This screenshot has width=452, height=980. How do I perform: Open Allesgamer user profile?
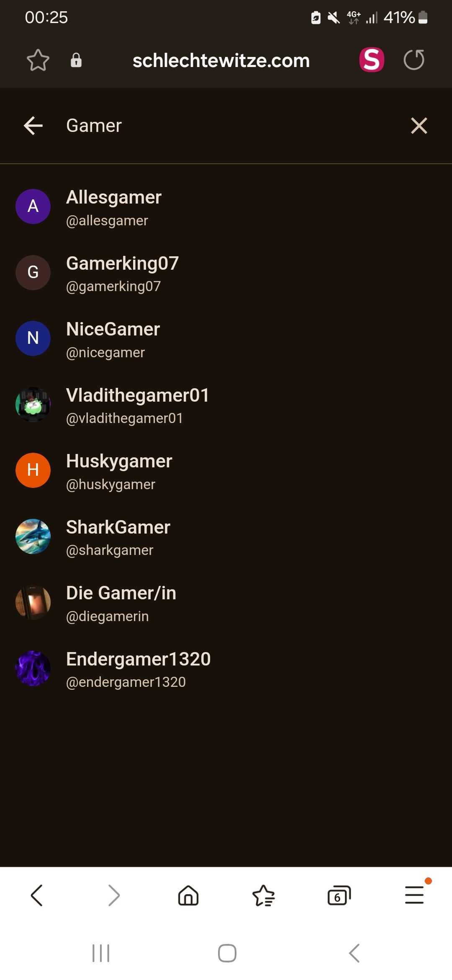pyautogui.click(x=226, y=206)
